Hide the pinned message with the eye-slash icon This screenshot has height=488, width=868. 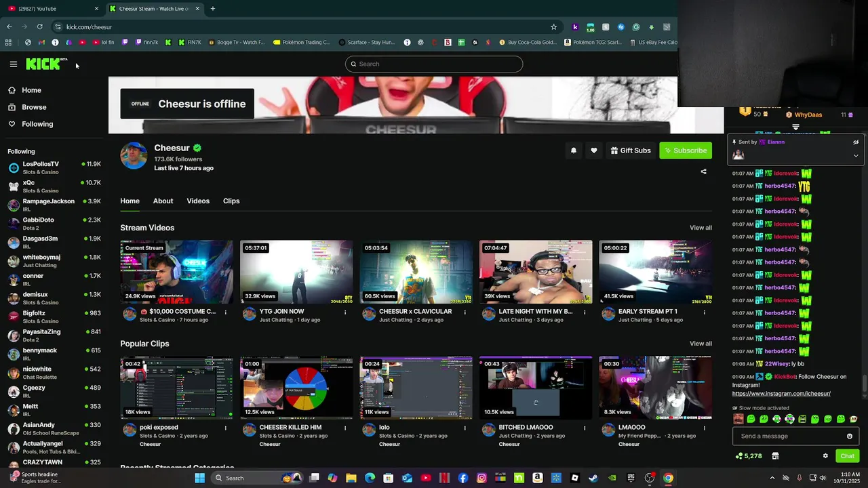click(x=856, y=142)
